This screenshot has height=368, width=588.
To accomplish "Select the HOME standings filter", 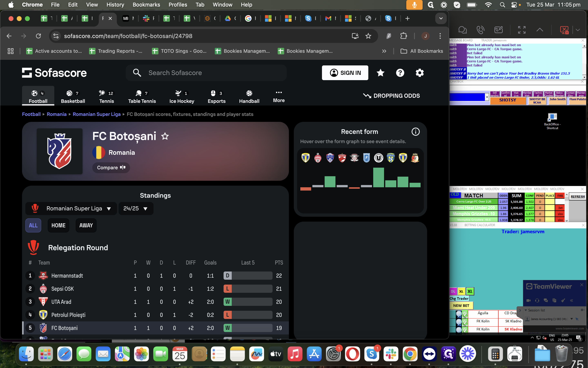I will click(58, 225).
